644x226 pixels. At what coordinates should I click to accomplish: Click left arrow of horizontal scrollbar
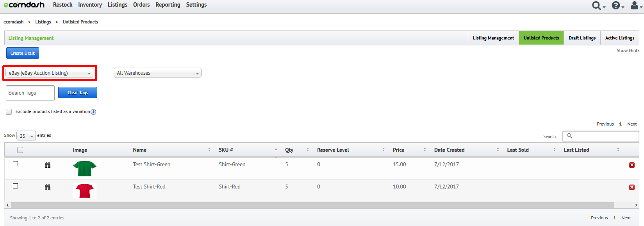pyautogui.click(x=7, y=205)
